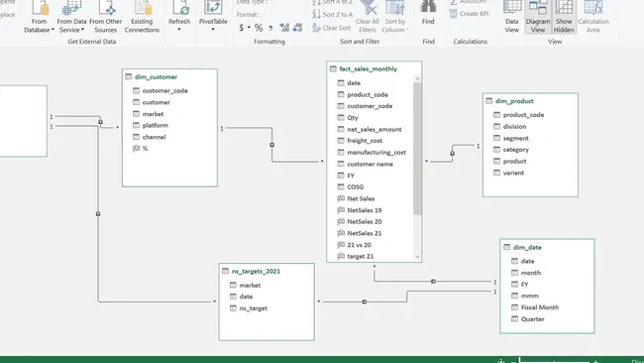This screenshot has width=644, height=363.
Task: Open Existing Connections
Action: click(142, 17)
